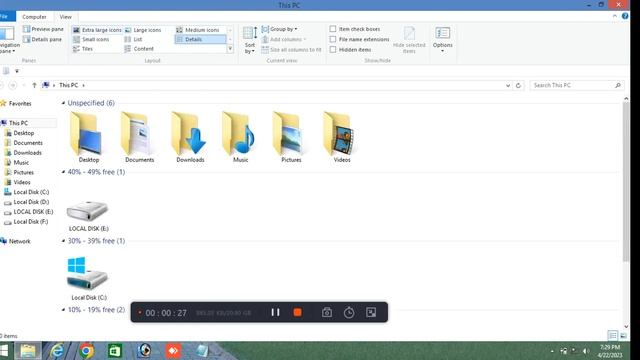Open the Explorer help icon

pos(625,16)
